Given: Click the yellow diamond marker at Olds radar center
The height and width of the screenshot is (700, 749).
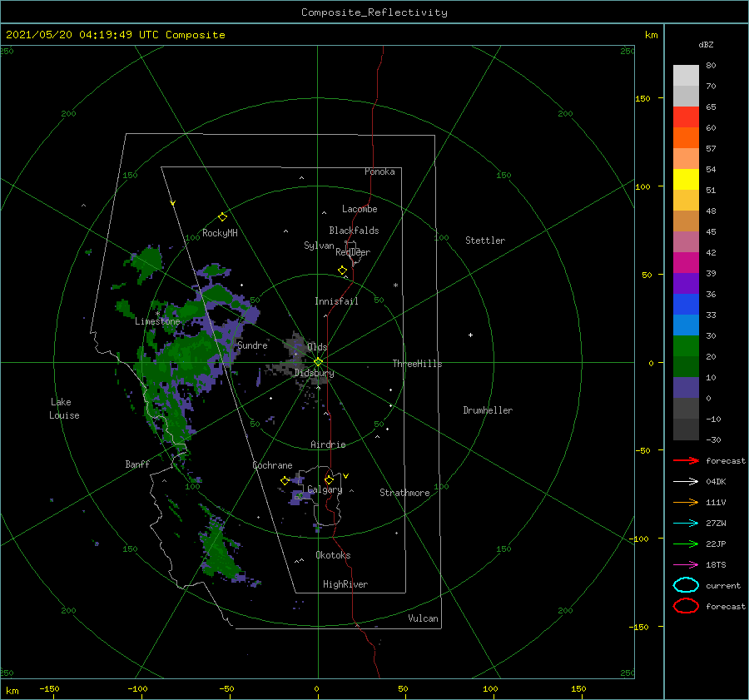Looking at the screenshot, I should click(318, 362).
